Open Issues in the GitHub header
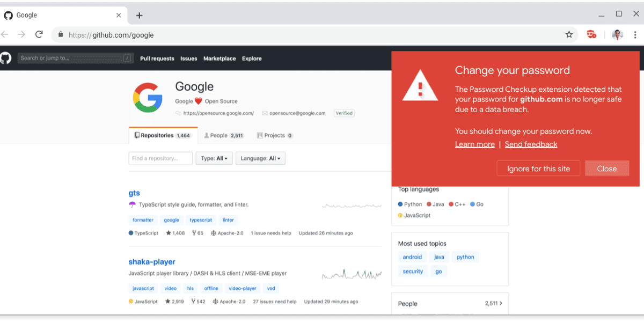 click(189, 58)
